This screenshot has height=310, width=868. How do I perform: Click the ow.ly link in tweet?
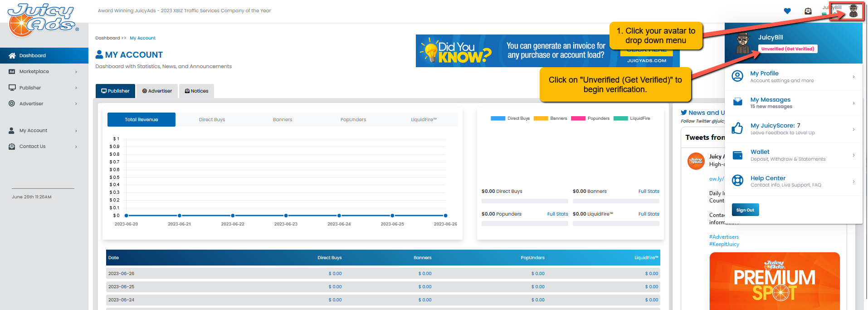[x=717, y=179]
